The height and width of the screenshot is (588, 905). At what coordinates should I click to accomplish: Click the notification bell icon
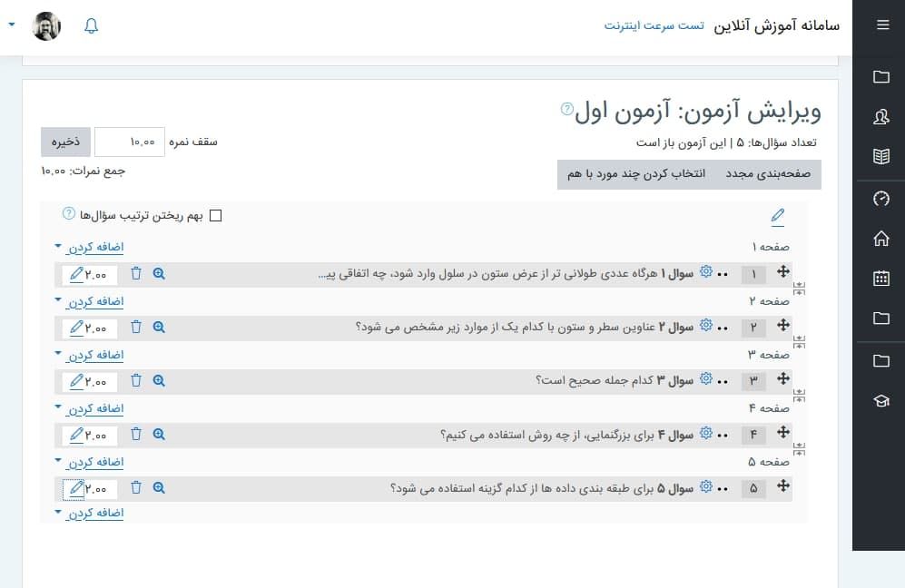click(91, 26)
